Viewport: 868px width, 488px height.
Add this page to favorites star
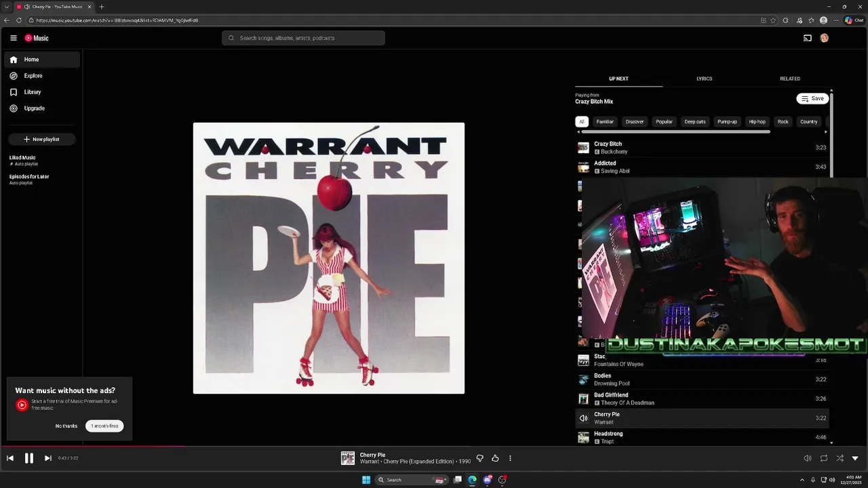click(773, 20)
